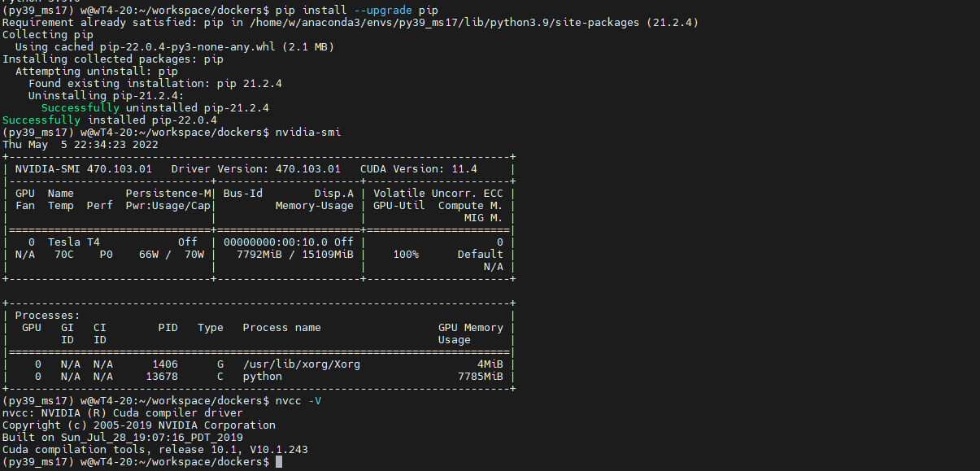The image size is (980, 471).
Task: Click the "66W / 70W" power usage value
Action: [x=171, y=255]
